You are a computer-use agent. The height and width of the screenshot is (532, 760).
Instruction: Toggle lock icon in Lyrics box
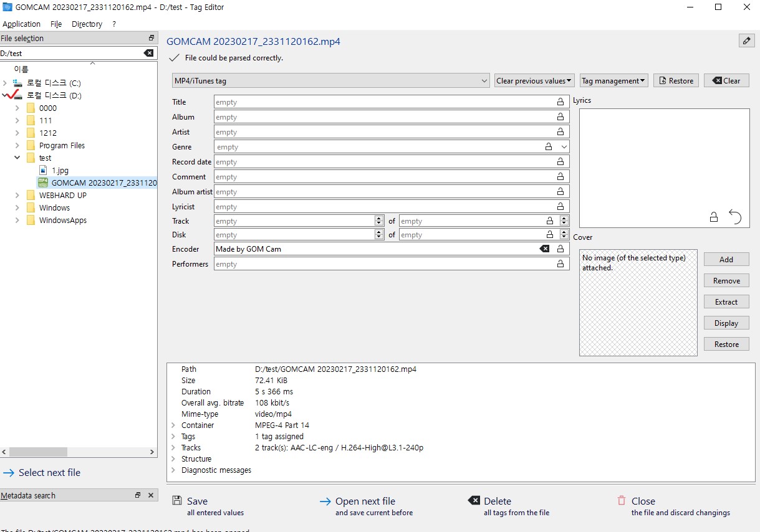tap(714, 217)
